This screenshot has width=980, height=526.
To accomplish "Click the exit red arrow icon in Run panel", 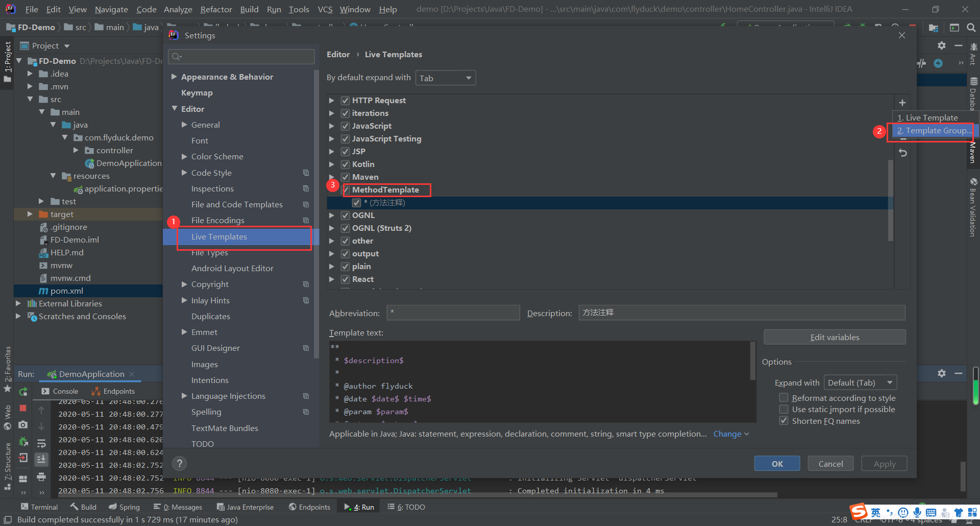I will click(23, 458).
